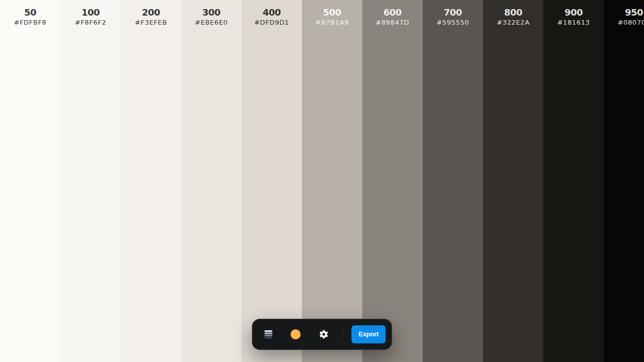Open settings via the gear icon
Image resolution: width=644 pixels, height=362 pixels.
pos(324,334)
